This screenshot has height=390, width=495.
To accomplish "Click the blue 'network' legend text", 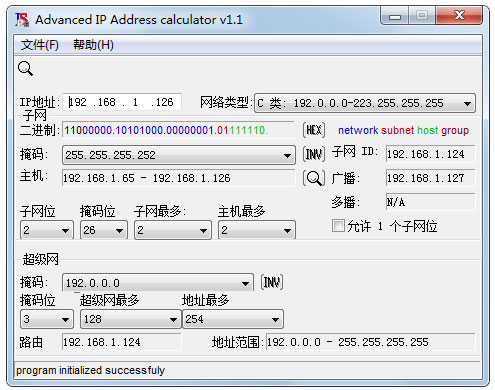I will 358,130.
